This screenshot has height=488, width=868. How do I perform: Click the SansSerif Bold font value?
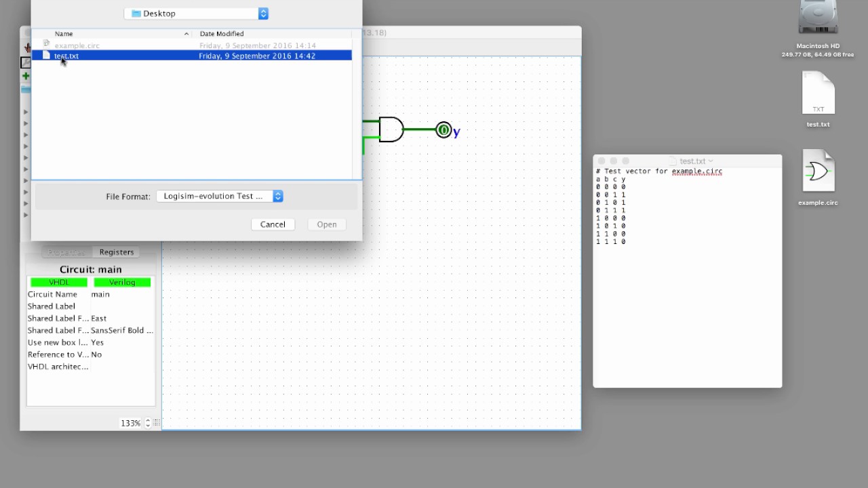[x=122, y=331]
